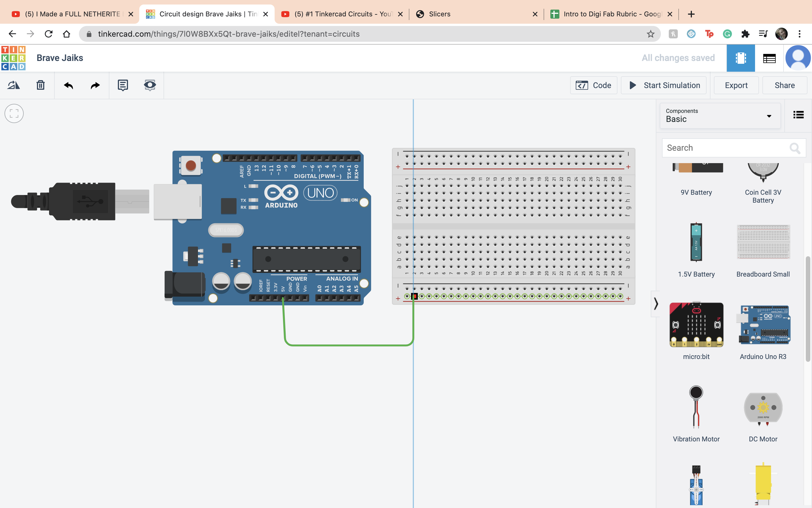Viewport: 812px width, 508px height.
Task: Collapse the components side panel
Action: pos(656,304)
